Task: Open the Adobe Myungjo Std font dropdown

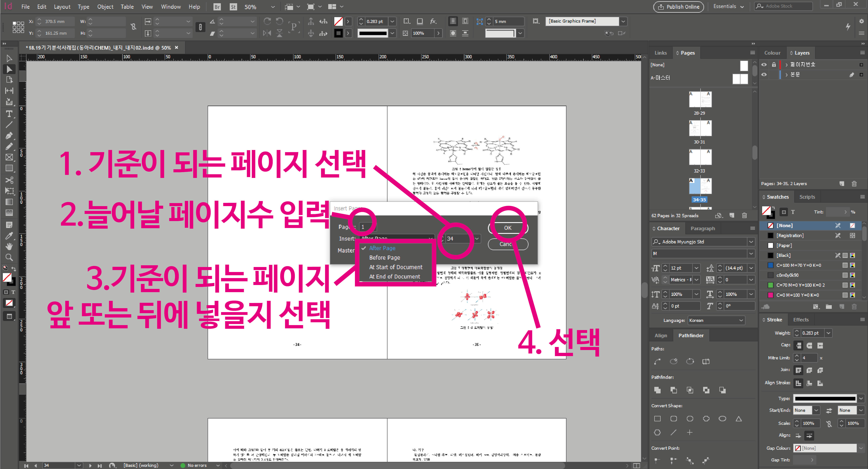Action: coord(751,242)
